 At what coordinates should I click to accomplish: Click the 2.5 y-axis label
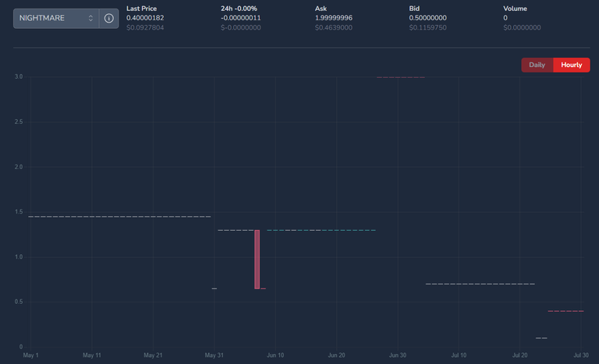(19, 122)
